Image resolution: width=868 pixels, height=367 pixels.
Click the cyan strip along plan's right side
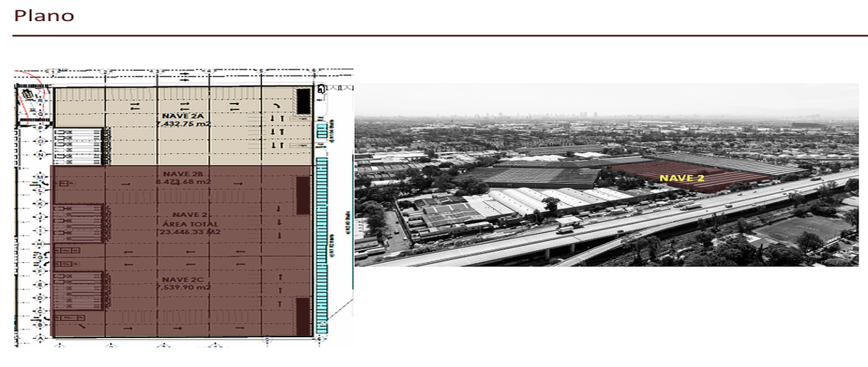click(x=322, y=246)
